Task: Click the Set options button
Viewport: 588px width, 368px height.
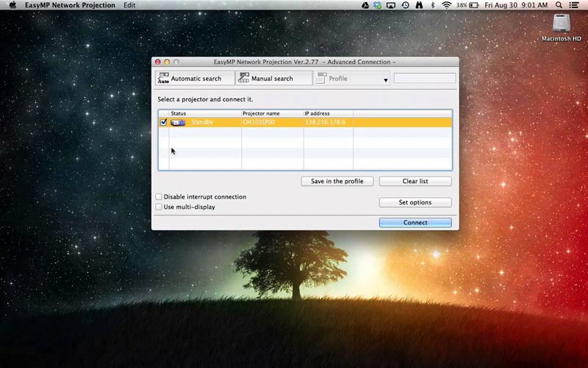Action: pyautogui.click(x=415, y=202)
